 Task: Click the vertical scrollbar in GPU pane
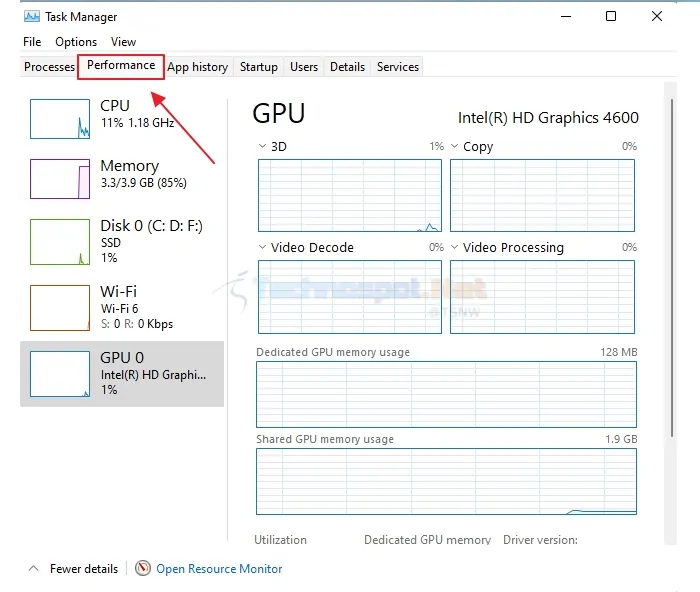pyautogui.click(x=671, y=268)
